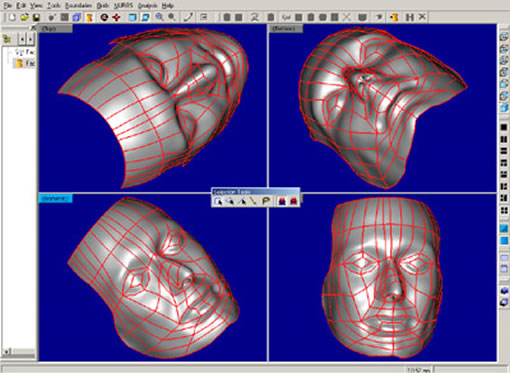The height and width of the screenshot is (373, 510).
Task: Click the highlighted blue tilted-plane icon
Action: click(145, 17)
